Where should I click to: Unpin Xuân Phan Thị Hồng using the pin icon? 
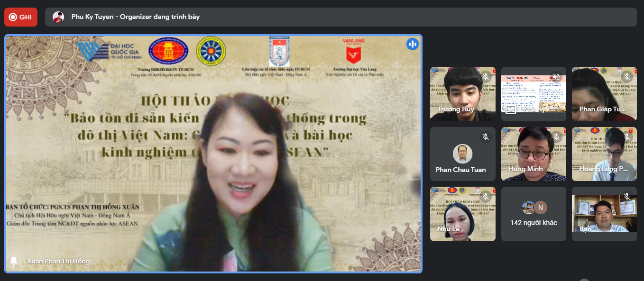14,261
